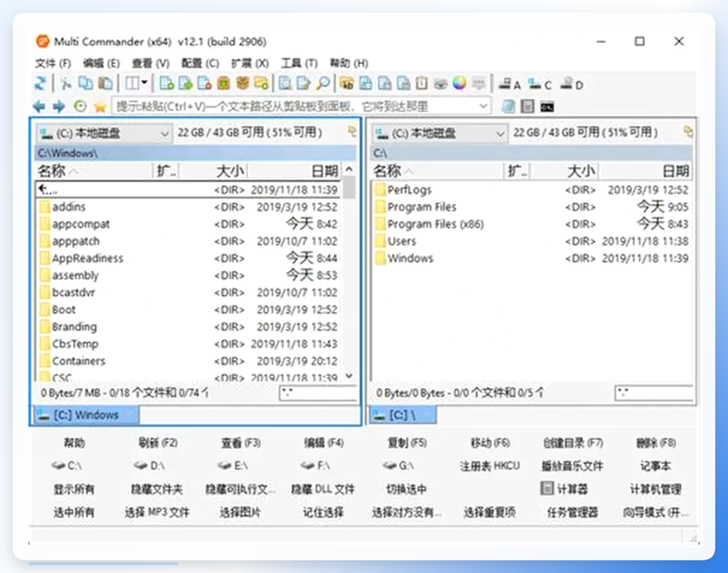Expand the command line path dropdown arrow

pos(483,107)
